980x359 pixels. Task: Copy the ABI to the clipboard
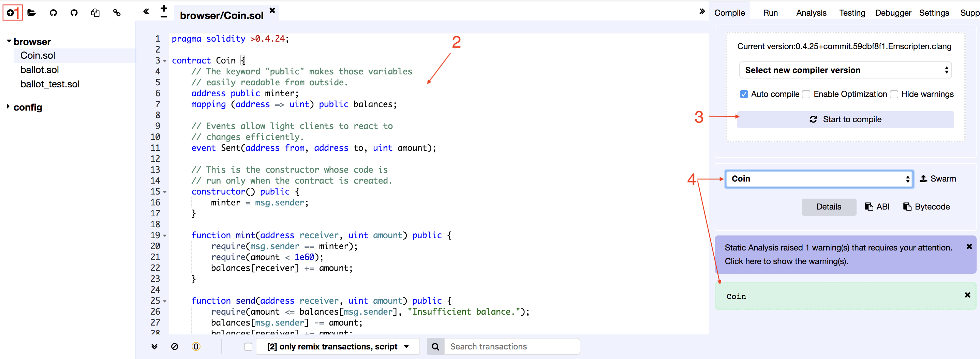[877, 207]
